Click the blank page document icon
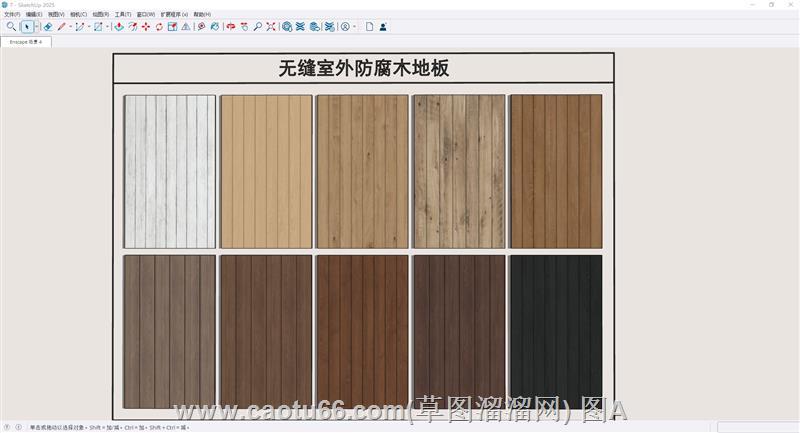The height and width of the screenshot is (433, 800). (x=369, y=27)
